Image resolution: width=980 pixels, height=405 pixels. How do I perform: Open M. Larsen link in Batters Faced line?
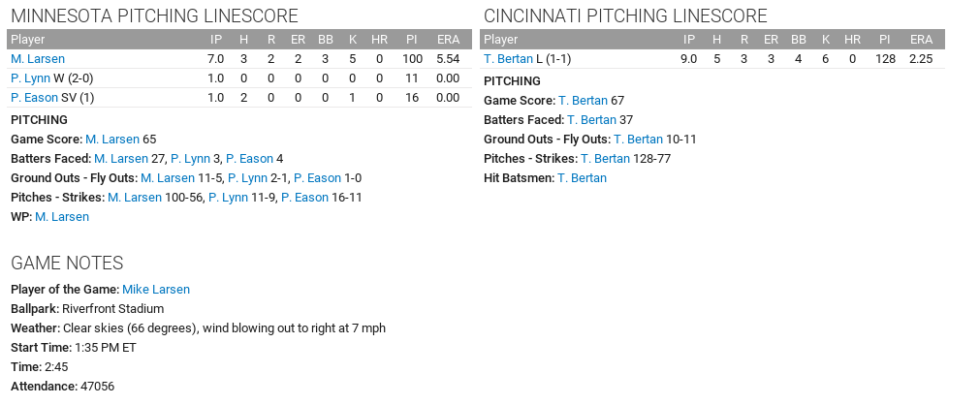click(x=120, y=159)
